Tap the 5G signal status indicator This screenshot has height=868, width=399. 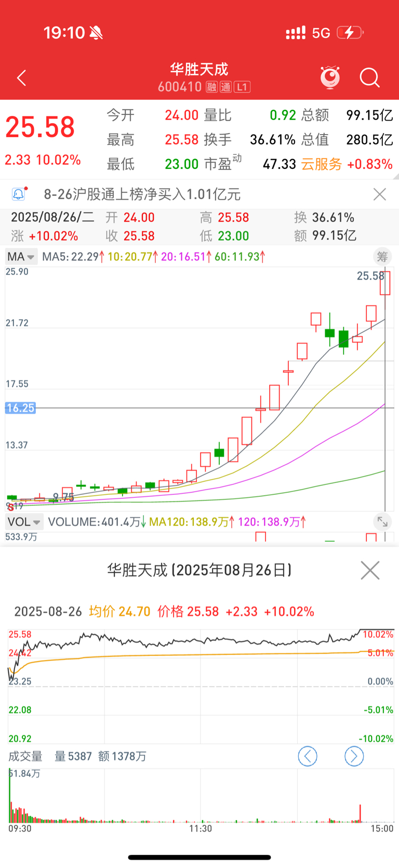coord(321,33)
